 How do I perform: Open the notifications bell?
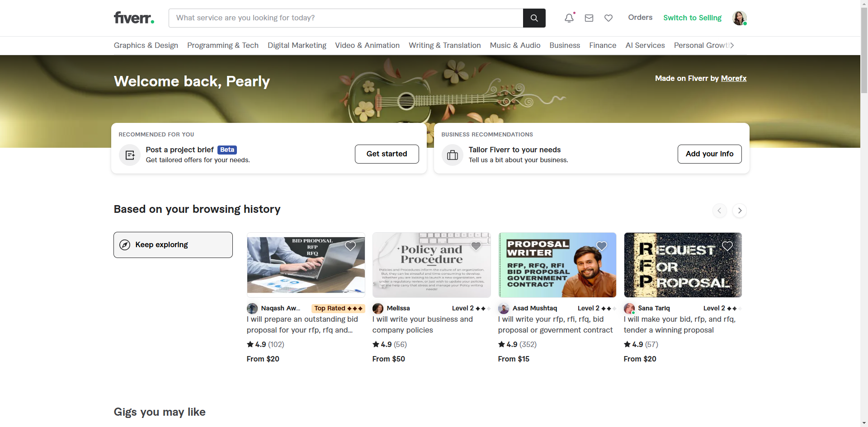569,18
